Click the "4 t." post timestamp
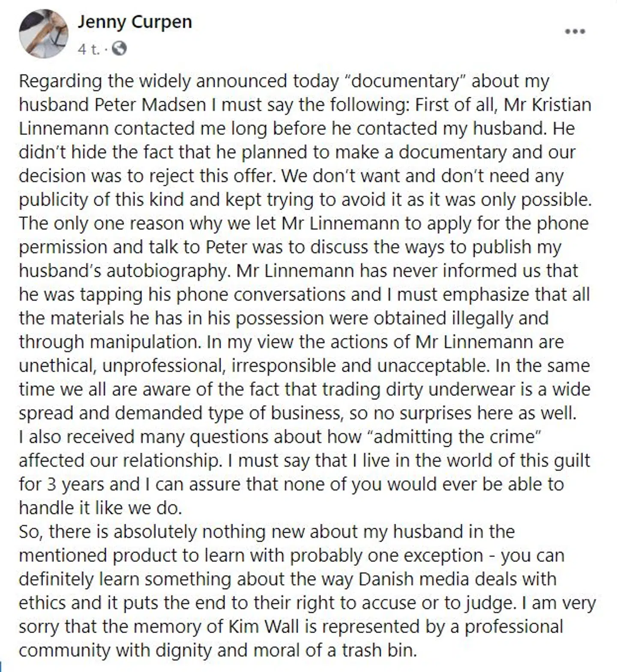The width and height of the screenshot is (617, 672). point(88,49)
